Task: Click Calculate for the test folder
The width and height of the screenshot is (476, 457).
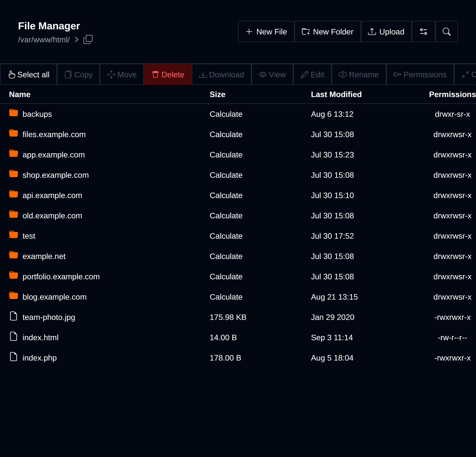Action: click(x=226, y=236)
